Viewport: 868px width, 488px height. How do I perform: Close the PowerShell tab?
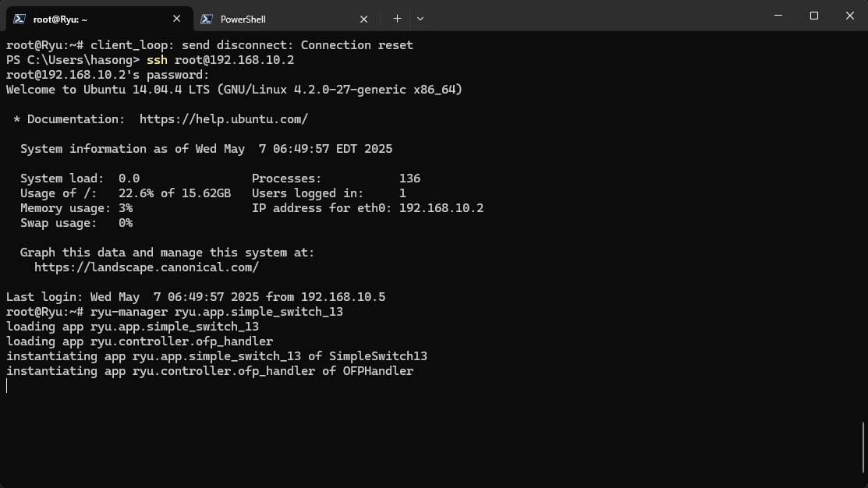coord(364,19)
